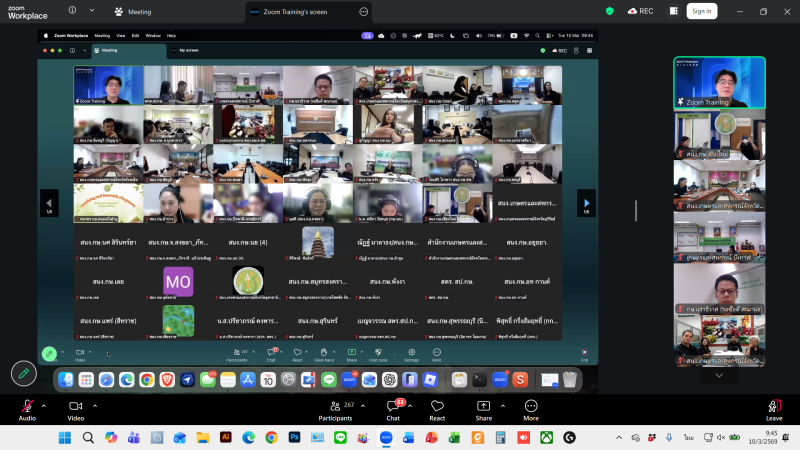Viewport: 800px width, 450px height.
Task: Open Zoom Training's screen share options
Action: 364,11
